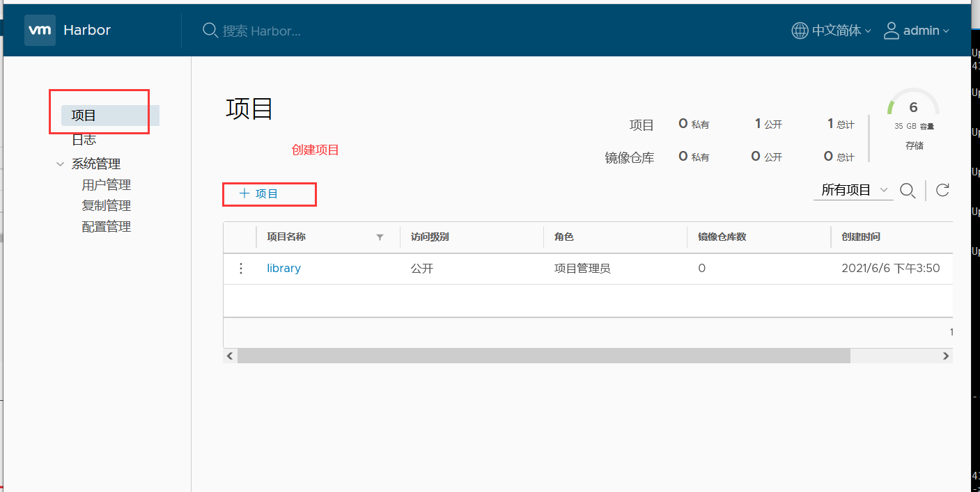Screen dimensions: 980x492
Task: Open 复制管理 under 系统管理
Action: [x=107, y=206]
